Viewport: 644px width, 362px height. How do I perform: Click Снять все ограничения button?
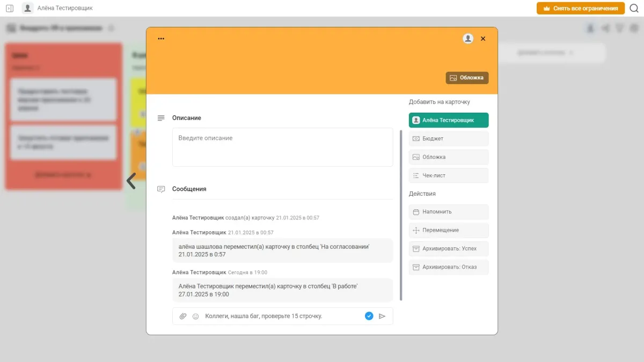tap(581, 8)
